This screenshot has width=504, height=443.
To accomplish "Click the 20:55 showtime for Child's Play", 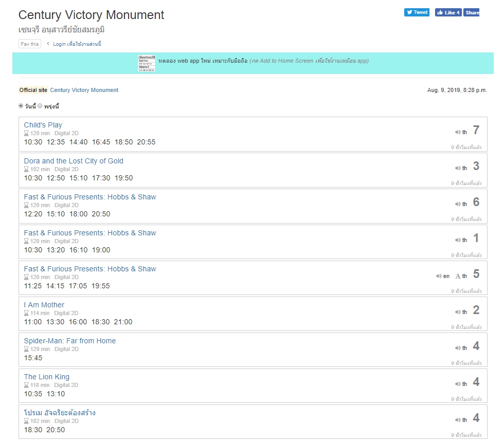I will coord(146,142).
